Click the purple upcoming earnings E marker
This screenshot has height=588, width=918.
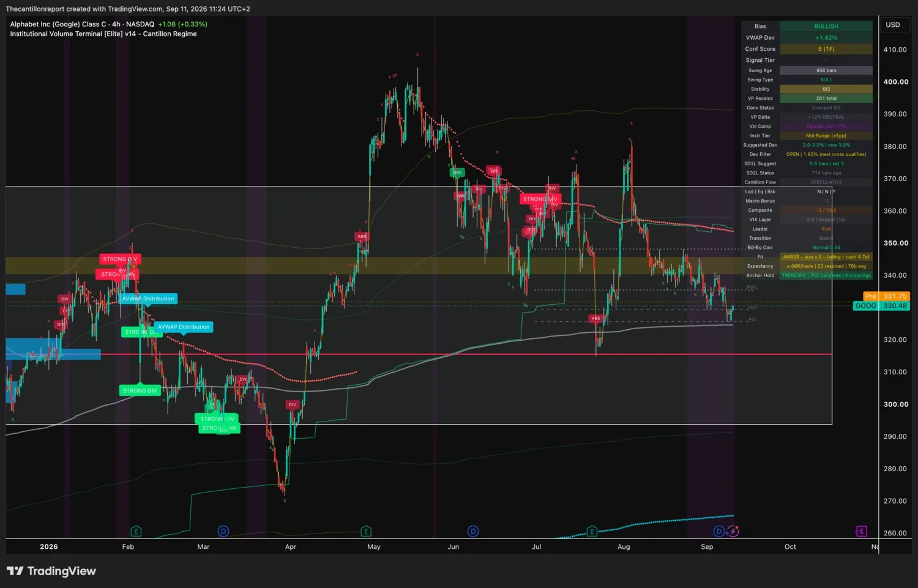[x=860, y=531]
